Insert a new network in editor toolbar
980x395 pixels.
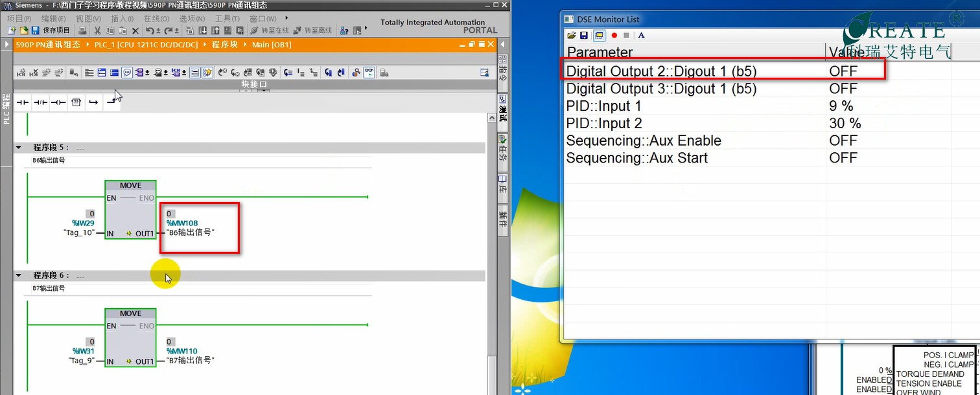[x=21, y=73]
